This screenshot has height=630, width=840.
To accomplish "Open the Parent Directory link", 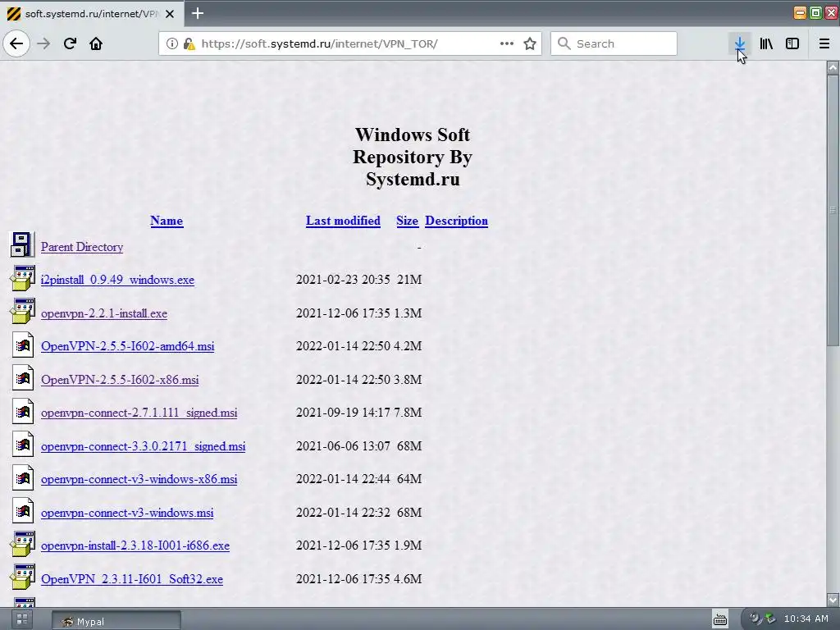I will coord(82,247).
